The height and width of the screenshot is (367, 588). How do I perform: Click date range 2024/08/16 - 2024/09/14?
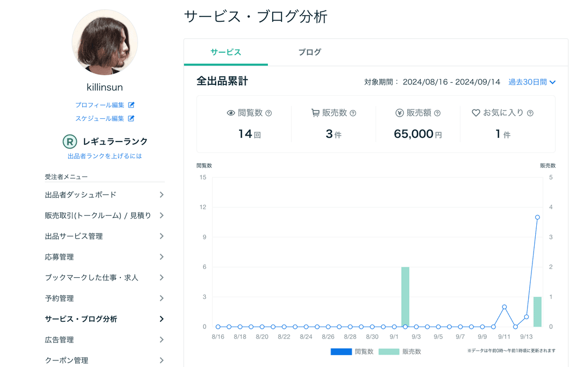coord(451,82)
